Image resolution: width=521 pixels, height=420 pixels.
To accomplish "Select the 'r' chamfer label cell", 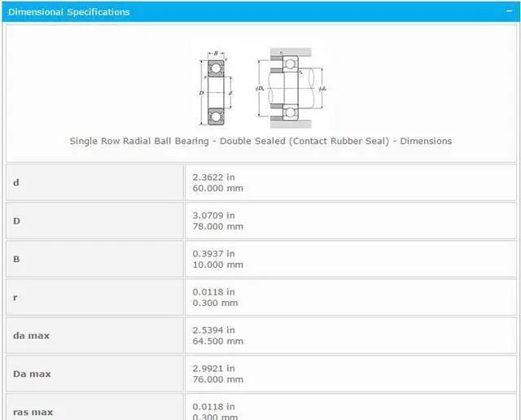I will pos(15,297).
